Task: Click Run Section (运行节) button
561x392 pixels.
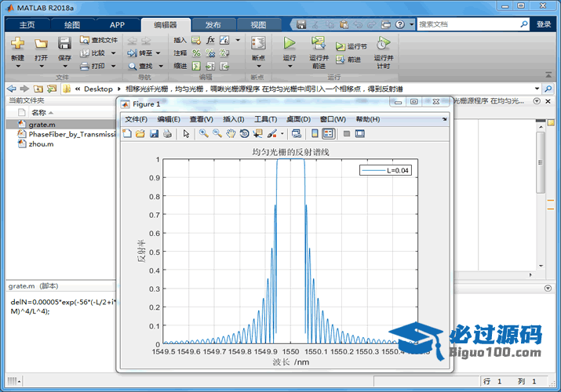Action: [x=352, y=46]
